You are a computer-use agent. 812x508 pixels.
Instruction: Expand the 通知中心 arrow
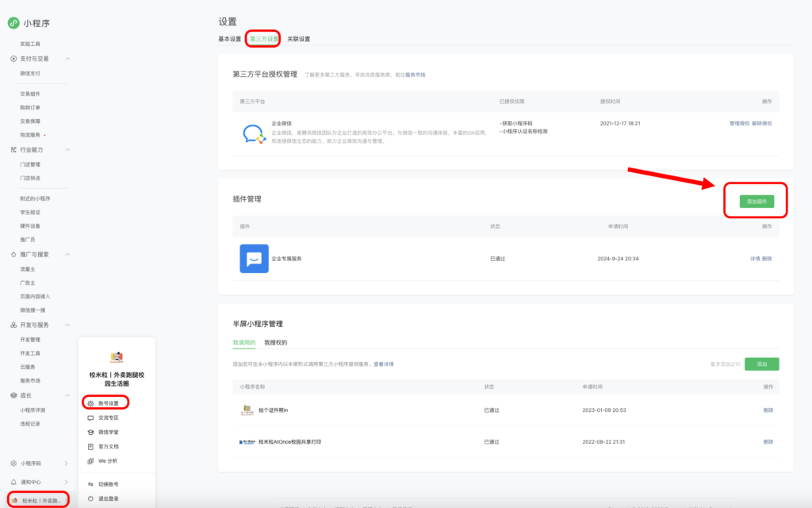tap(66, 481)
